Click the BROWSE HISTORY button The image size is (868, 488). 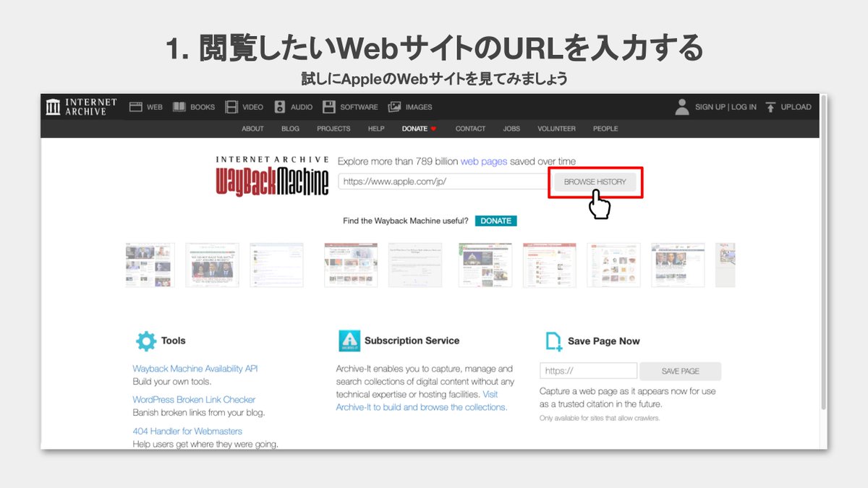595,181
